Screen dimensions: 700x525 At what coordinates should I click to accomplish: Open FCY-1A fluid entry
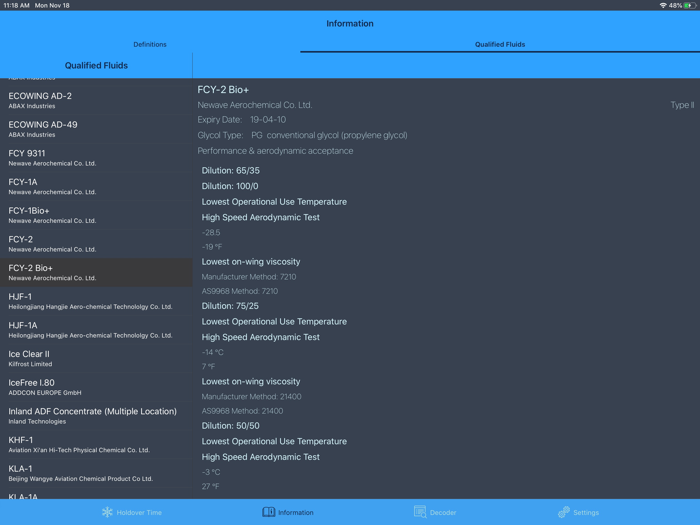[96, 186]
